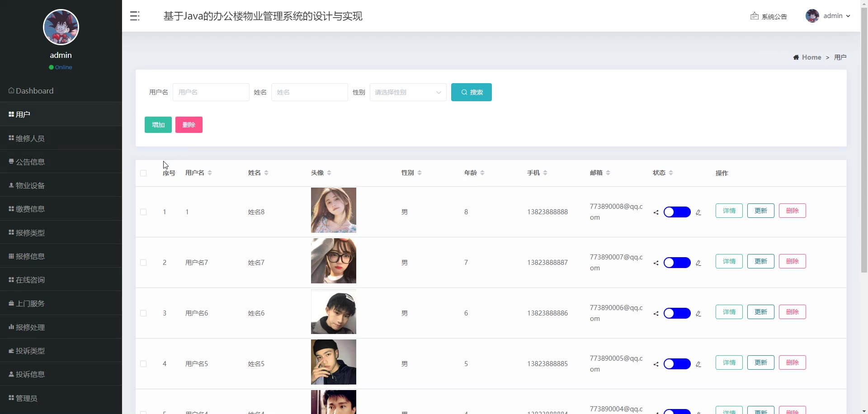Screen dimensions: 868x414
Task: Open the avatar photo in the 用户名6 row
Action: point(334,311)
